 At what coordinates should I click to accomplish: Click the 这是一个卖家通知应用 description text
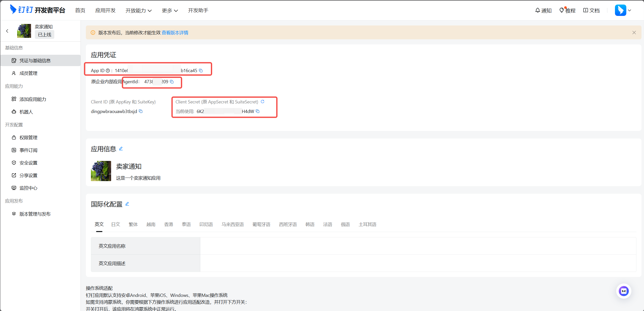(138, 178)
